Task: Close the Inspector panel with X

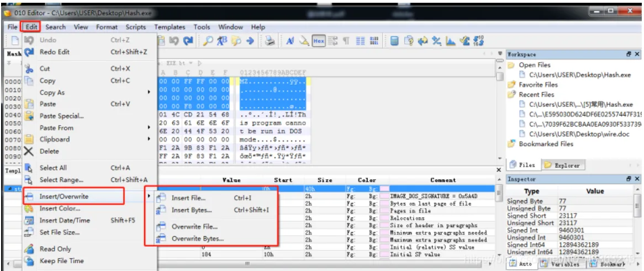Action: click(637, 179)
